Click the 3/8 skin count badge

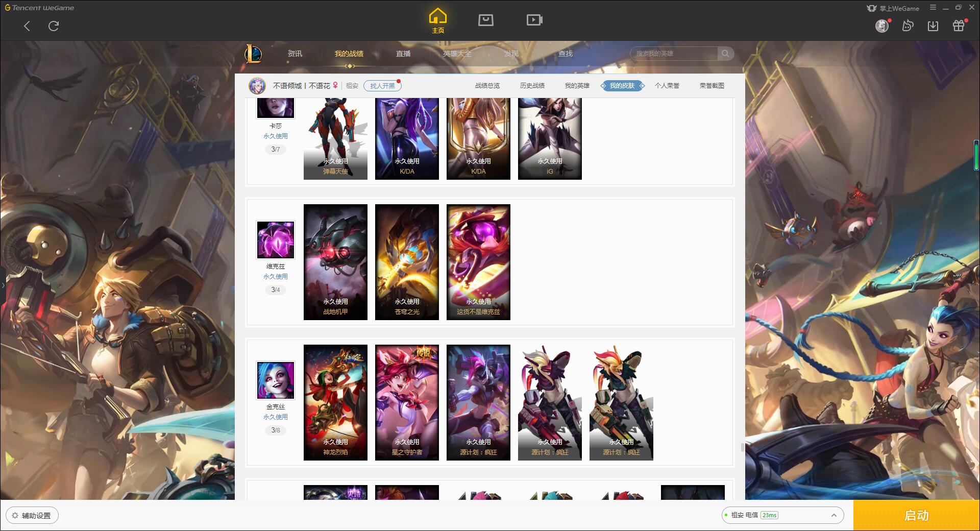(276, 430)
